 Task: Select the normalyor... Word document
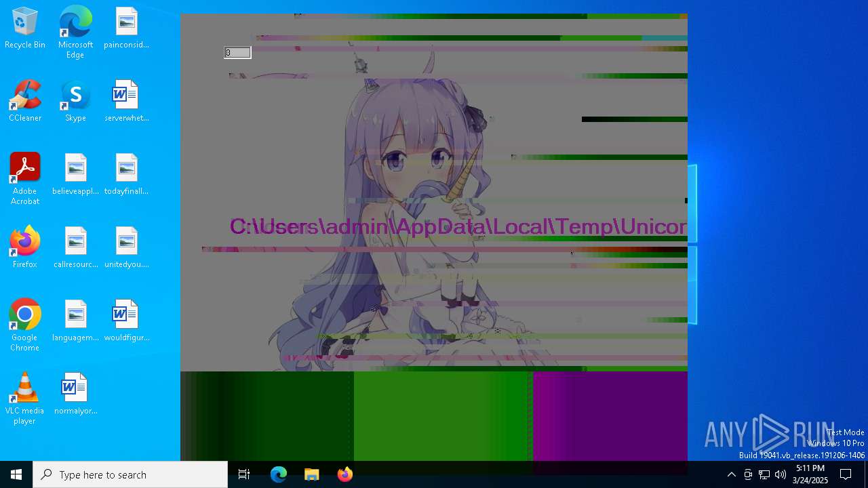point(75,394)
